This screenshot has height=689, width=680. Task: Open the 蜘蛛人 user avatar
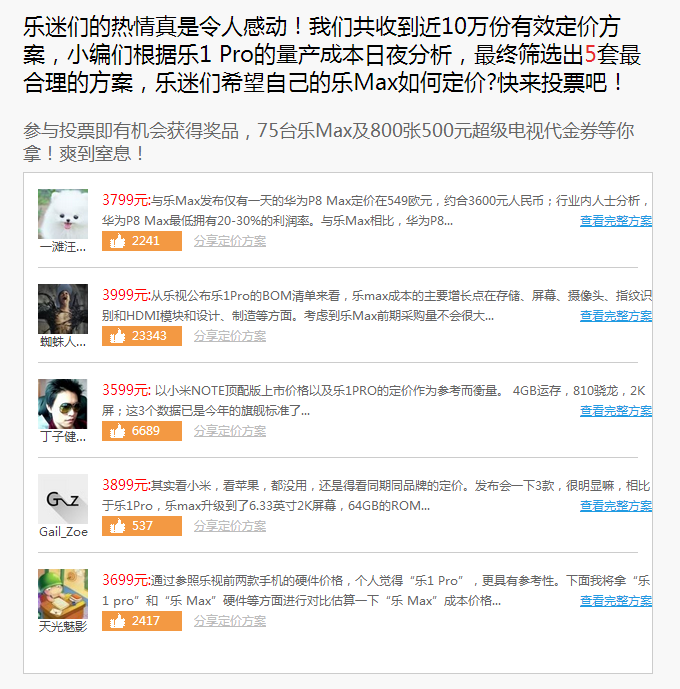pos(63,309)
